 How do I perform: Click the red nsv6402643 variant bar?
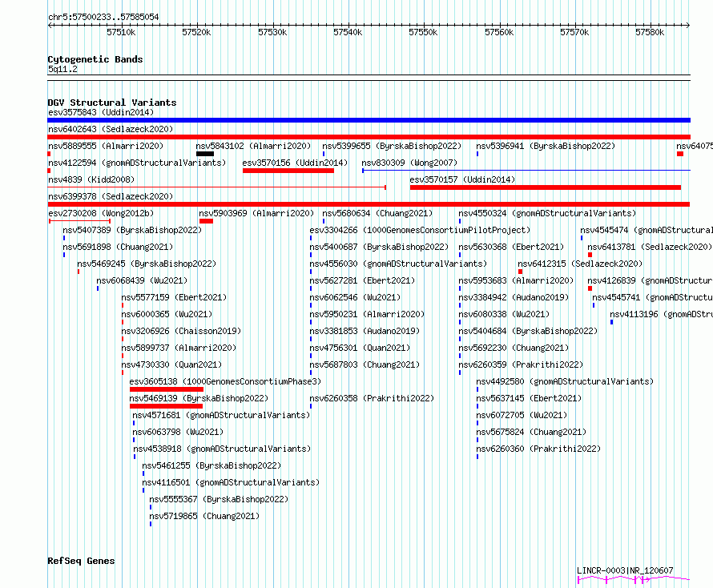(x=369, y=137)
